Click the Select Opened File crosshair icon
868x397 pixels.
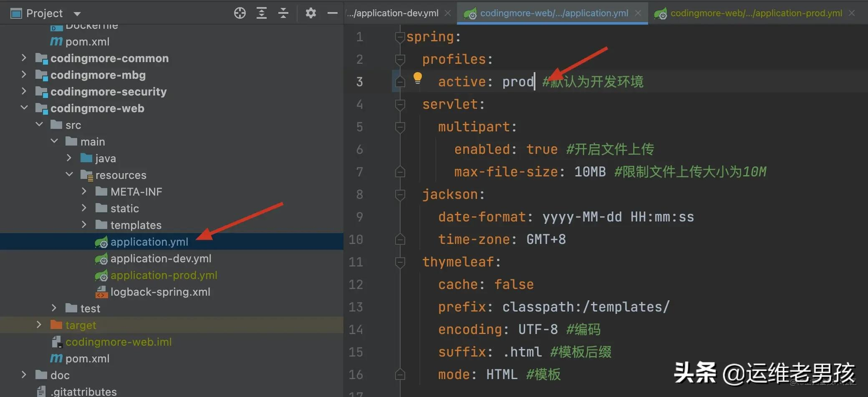[240, 13]
